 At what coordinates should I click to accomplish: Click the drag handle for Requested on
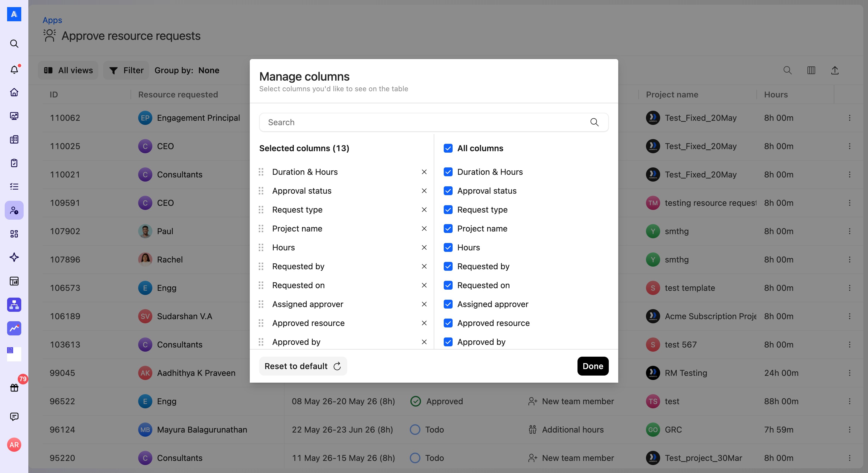pyautogui.click(x=261, y=285)
